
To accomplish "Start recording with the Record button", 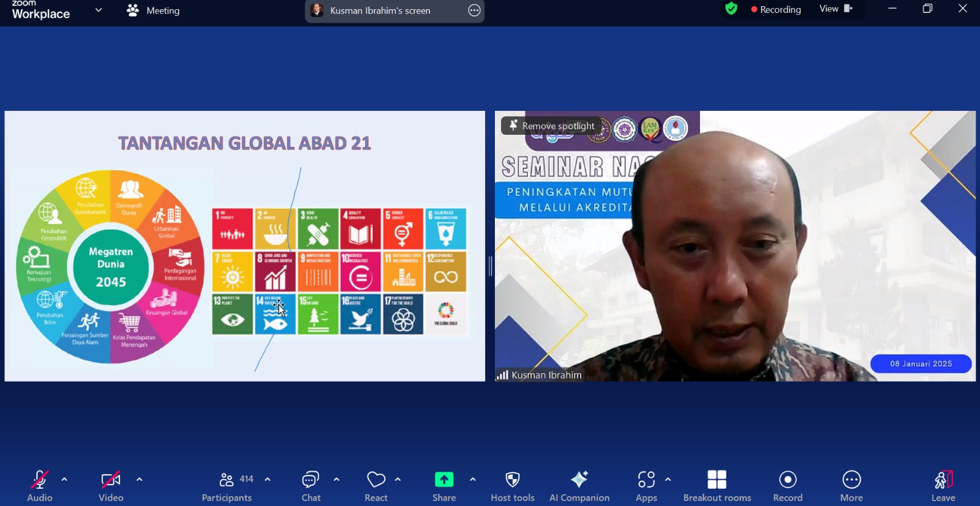I will [788, 486].
